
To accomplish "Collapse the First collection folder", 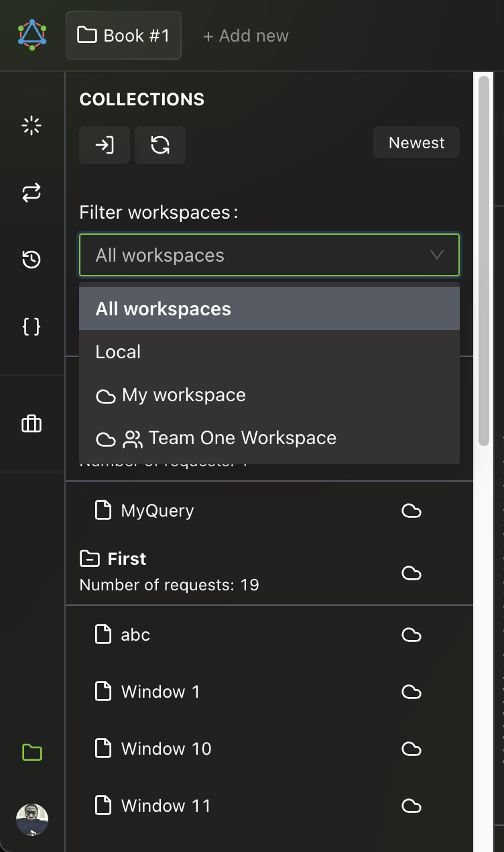I will click(87, 559).
